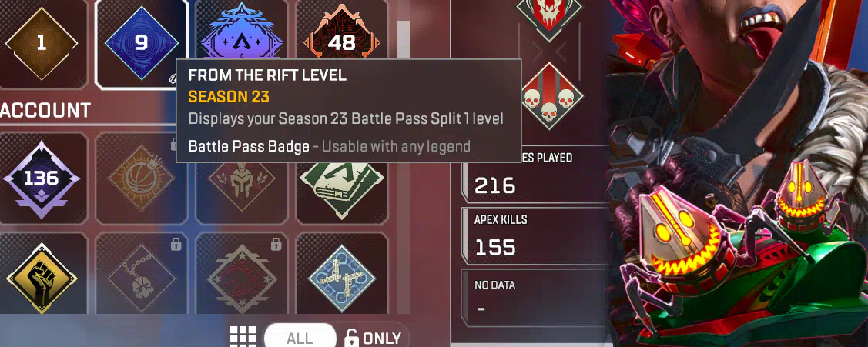Choose the blue crossed pistols badge
Screen dimensions: 868x347
click(341, 277)
